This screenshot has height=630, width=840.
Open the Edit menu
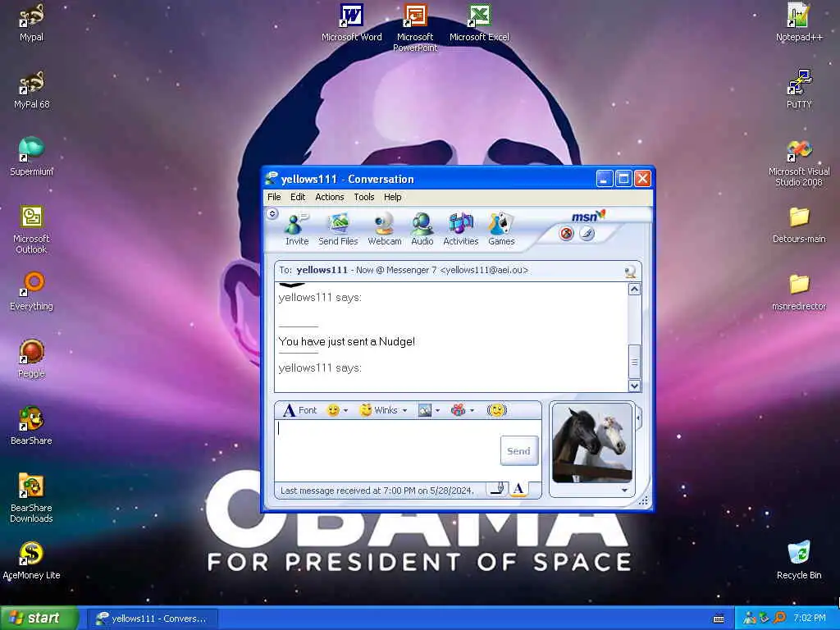(x=297, y=197)
